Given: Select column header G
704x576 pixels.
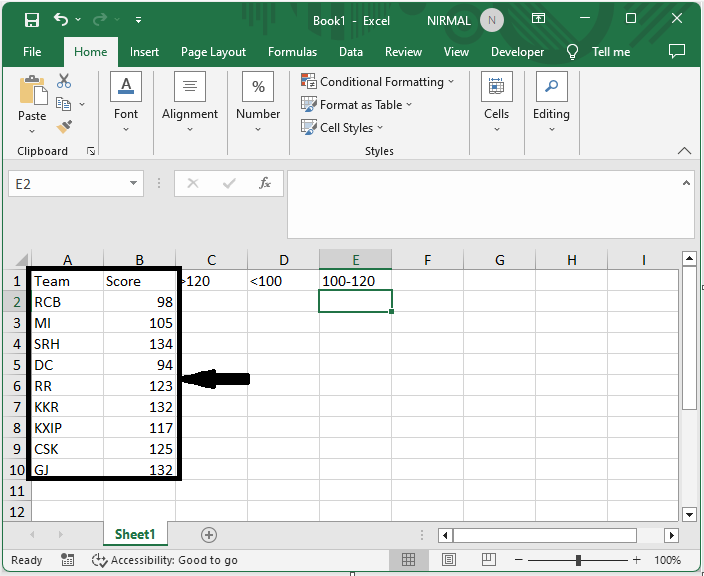Looking at the screenshot, I should (x=499, y=259).
